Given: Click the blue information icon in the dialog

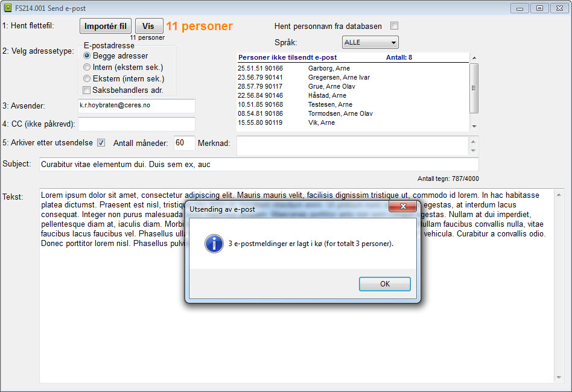Looking at the screenshot, I should 214,244.
